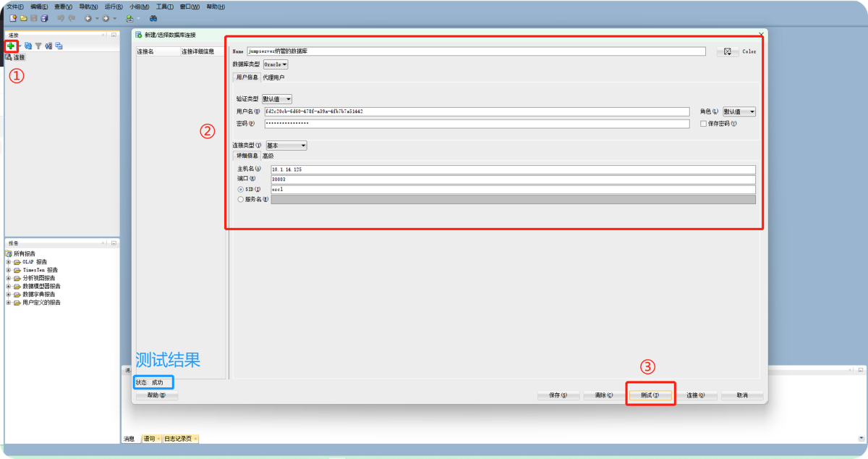The image size is (868, 459).
Task: Click into the Name connection field
Action: click(475, 51)
